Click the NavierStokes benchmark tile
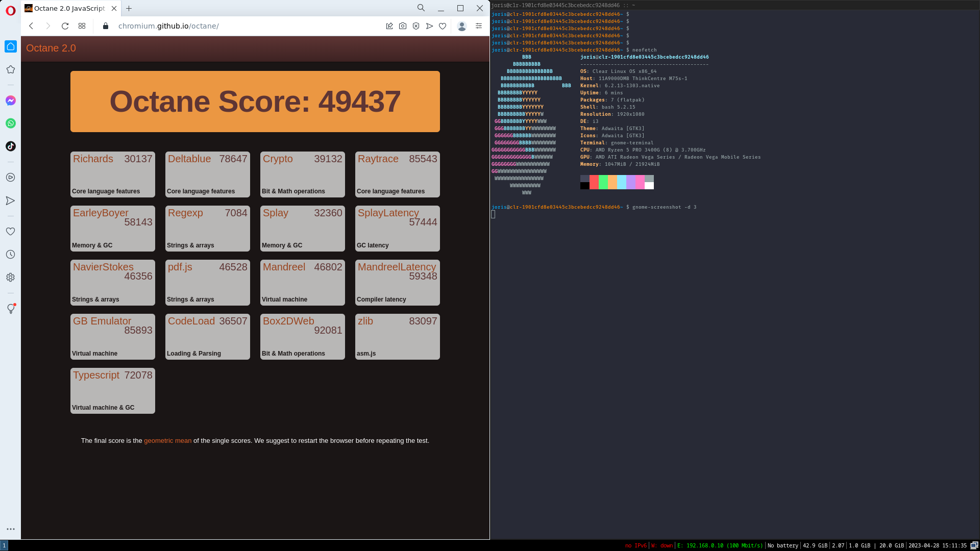 click(x=113, y=283)
